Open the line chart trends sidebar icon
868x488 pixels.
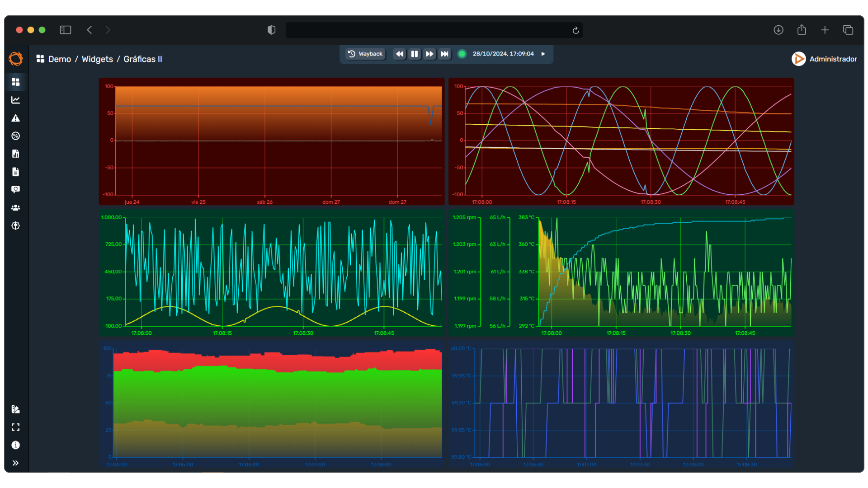click(15, 100)
